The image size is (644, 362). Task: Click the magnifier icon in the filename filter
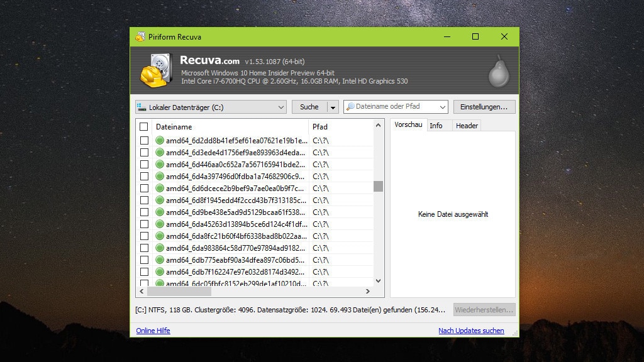coord(350,107)
